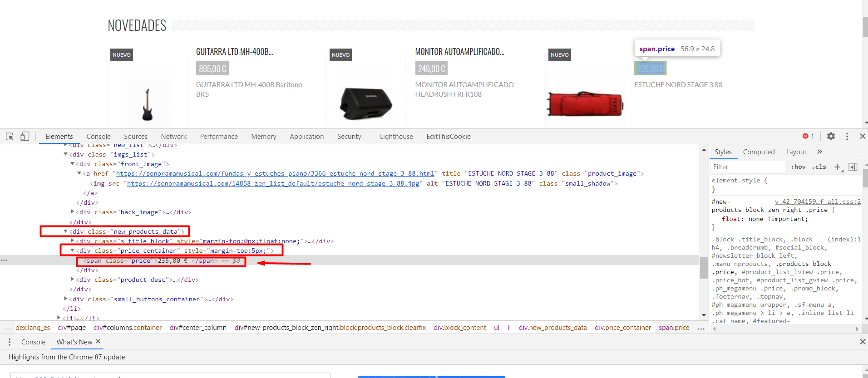Open the MONITOR AUTOAMPLIFICADO product title
868x378 pixels.
[x=459, y=52]
